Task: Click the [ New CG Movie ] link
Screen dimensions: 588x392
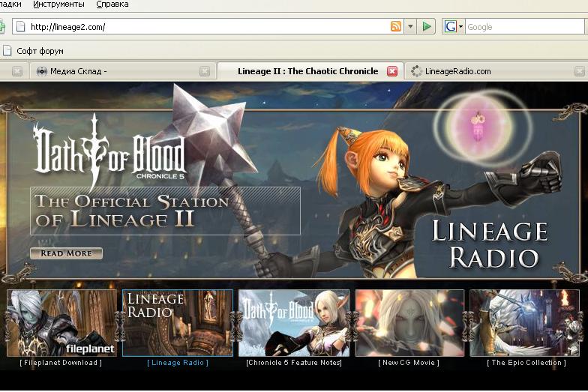Action: click(x=409, y=363)
